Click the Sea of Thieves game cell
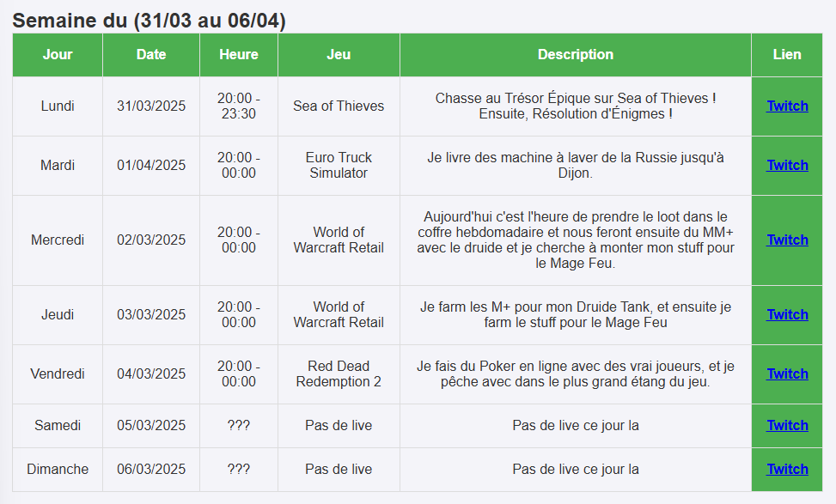 (339, 106)
